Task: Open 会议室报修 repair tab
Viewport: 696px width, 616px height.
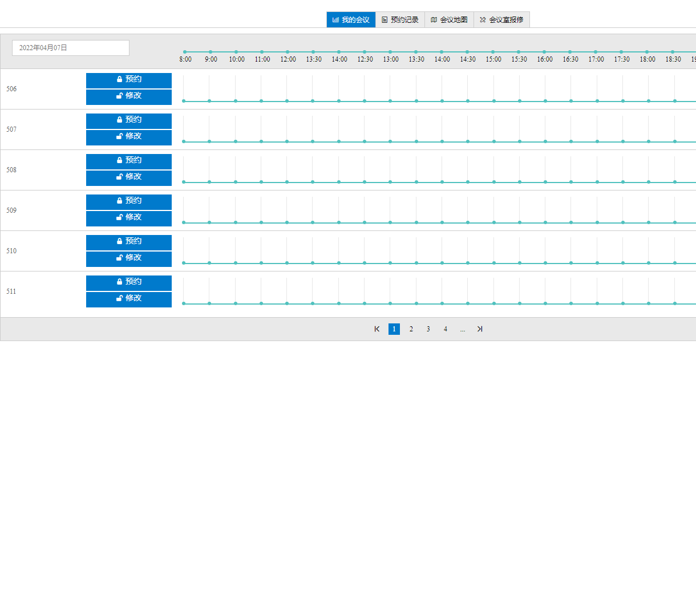Action: [501, 20]
